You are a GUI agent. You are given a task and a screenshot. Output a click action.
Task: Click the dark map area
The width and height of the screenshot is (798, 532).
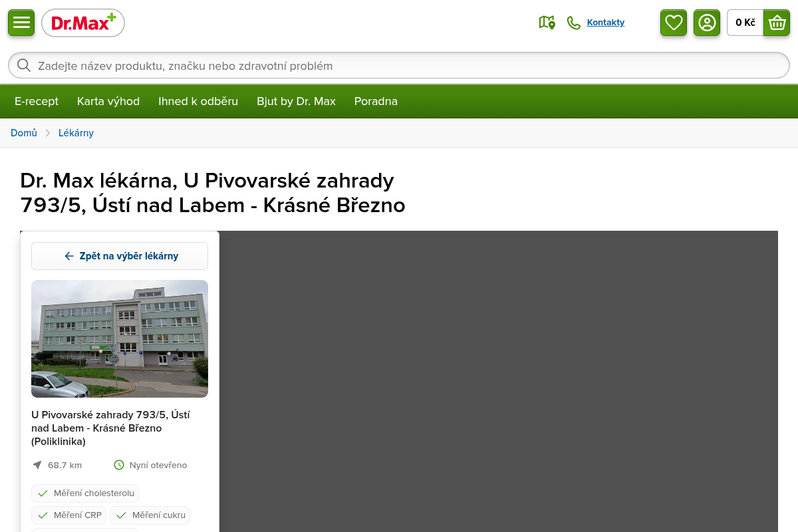(x=499, y=381)
